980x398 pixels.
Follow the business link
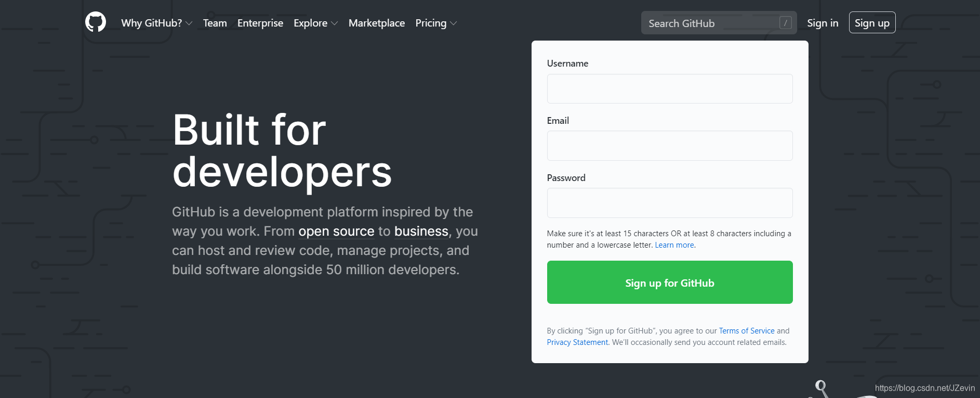click(x=421, y=231)
